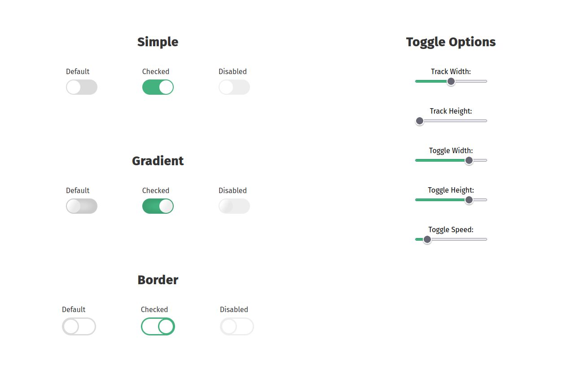Viewport: 566px width, 392px height.
Task: Toggle the Simple Default switch
Action: [x=82, y=87]
